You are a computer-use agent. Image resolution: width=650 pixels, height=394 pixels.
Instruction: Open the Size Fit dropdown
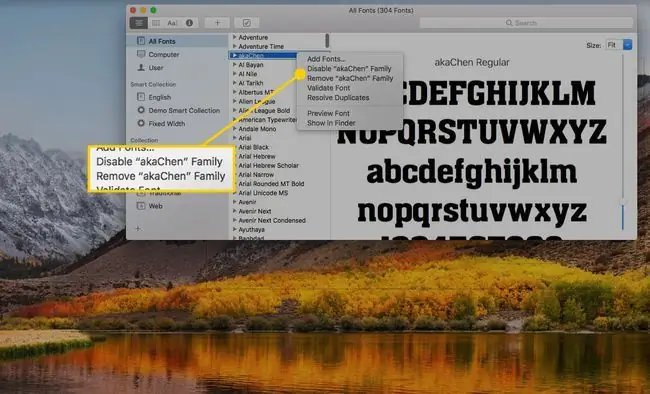pos(619,45)
